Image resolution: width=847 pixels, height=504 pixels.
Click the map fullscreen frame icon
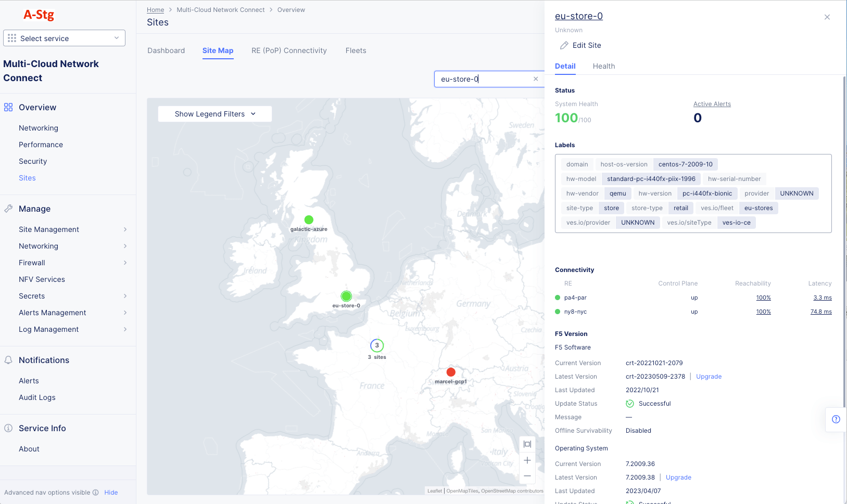(x=527, y=444)
